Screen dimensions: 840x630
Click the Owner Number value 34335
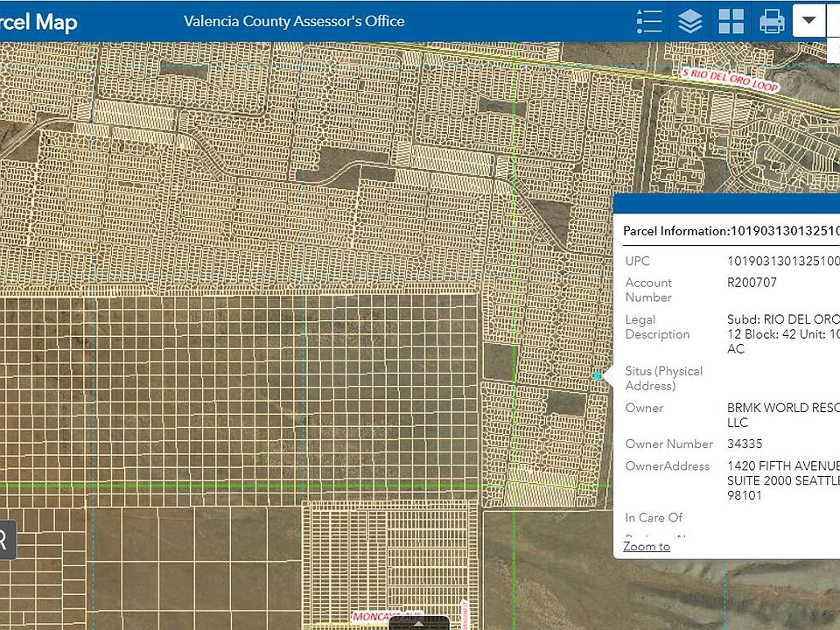(745, 444)
